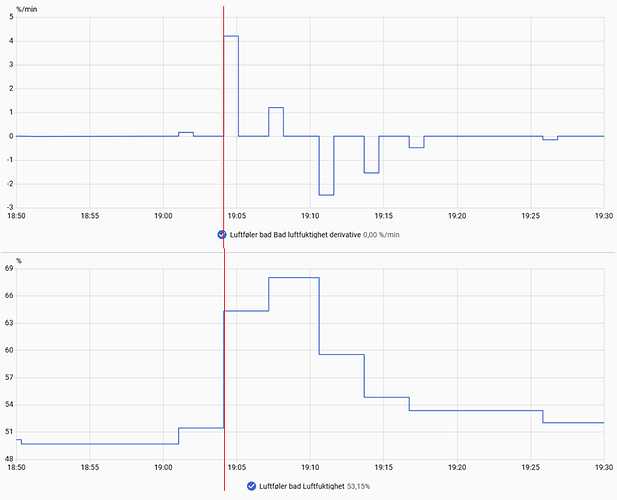Click the 4.2 %/min peak in derivative chart
Viewport: 617px width, 500px height.
tap(231, 36)
